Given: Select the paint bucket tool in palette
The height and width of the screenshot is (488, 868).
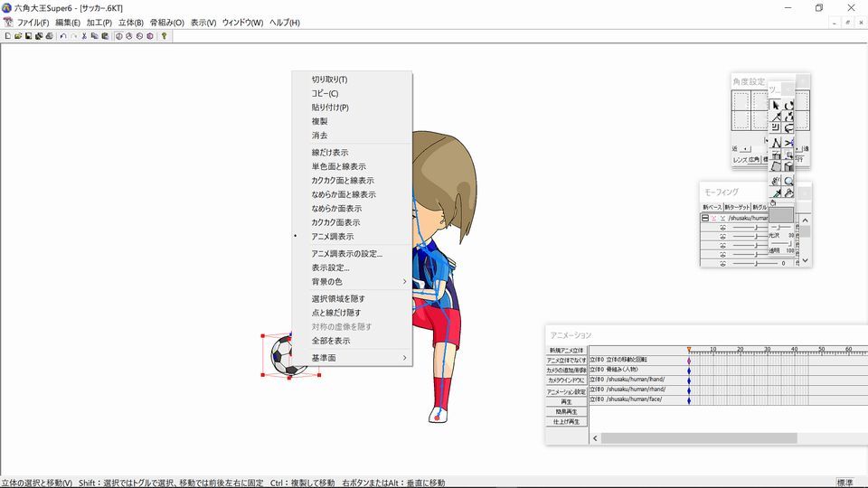Looking at the screenshot, I should 788,192.
